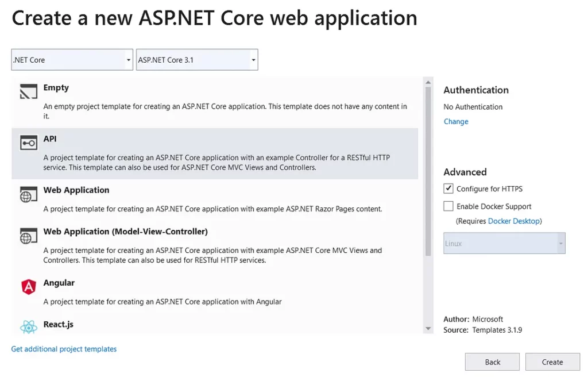This screenshot has width=588, height=377.
Task: Click the Model-View-Controller template icon
Action: (29, 236)
